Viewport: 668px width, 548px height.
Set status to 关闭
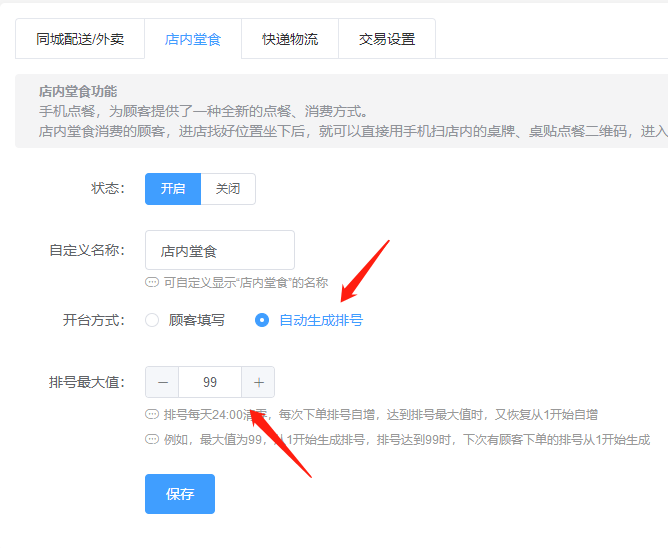pyautogui.click(x=228, y=189)
